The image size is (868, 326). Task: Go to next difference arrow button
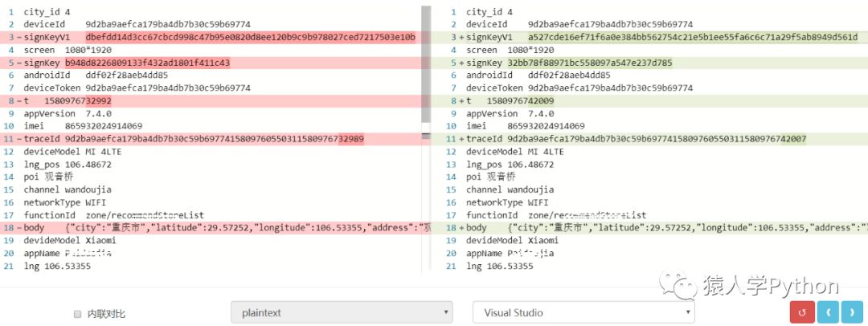pyautogui.click(x=852, y=312)
